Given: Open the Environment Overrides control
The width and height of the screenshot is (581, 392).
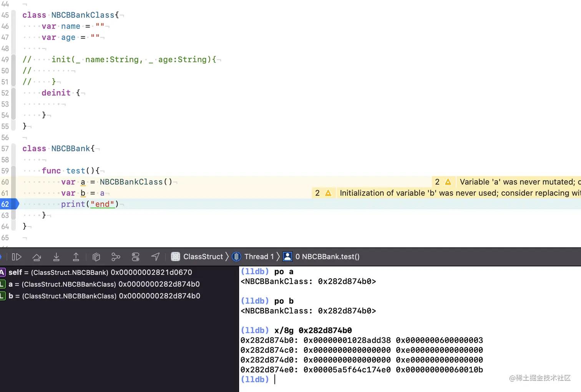Looking at the screenshot, I should click(136, 257).
